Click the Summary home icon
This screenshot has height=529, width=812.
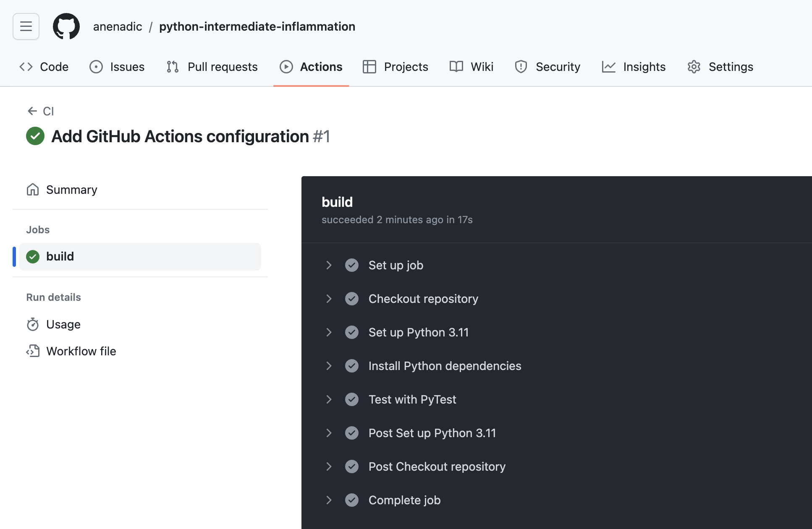tap(33, 190)
